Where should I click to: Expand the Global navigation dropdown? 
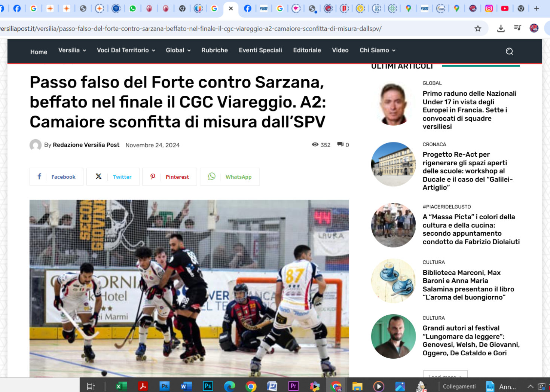coord(178,50)
